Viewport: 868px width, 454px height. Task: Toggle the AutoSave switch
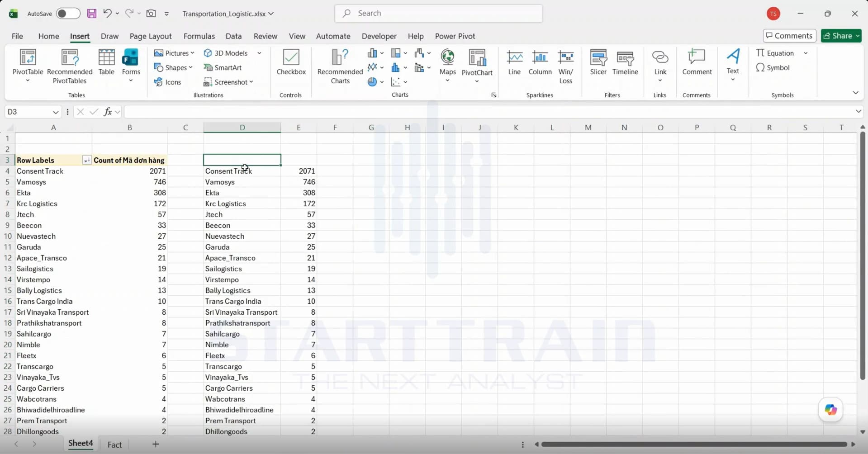68,14
